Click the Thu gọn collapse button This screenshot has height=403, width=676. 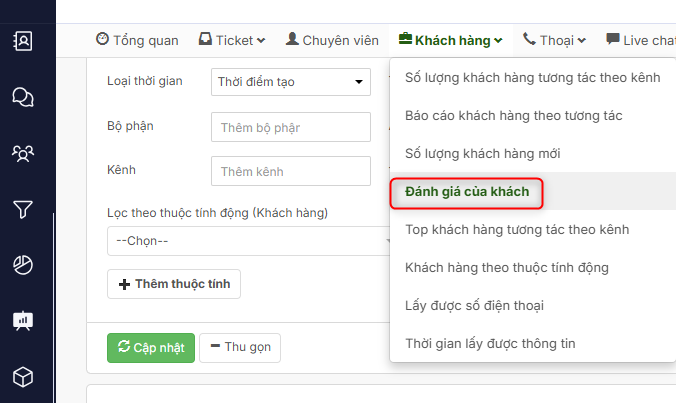tap(240, 347)
